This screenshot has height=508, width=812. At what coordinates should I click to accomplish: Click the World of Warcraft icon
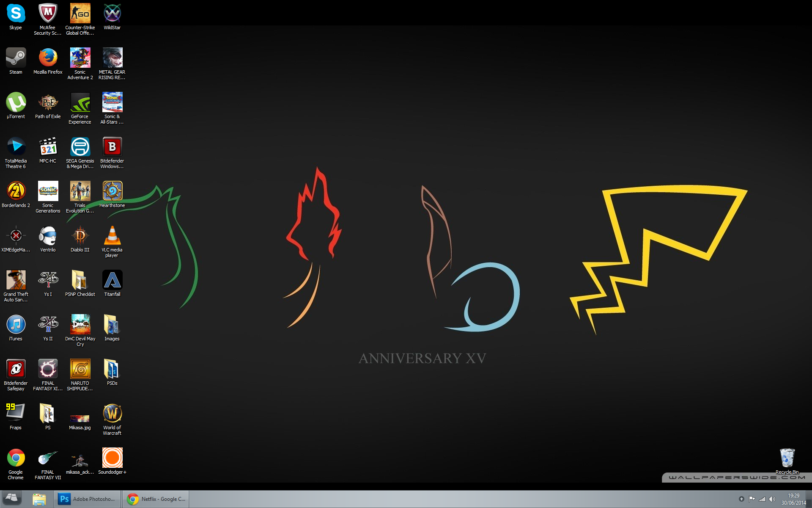coord(112,414)
